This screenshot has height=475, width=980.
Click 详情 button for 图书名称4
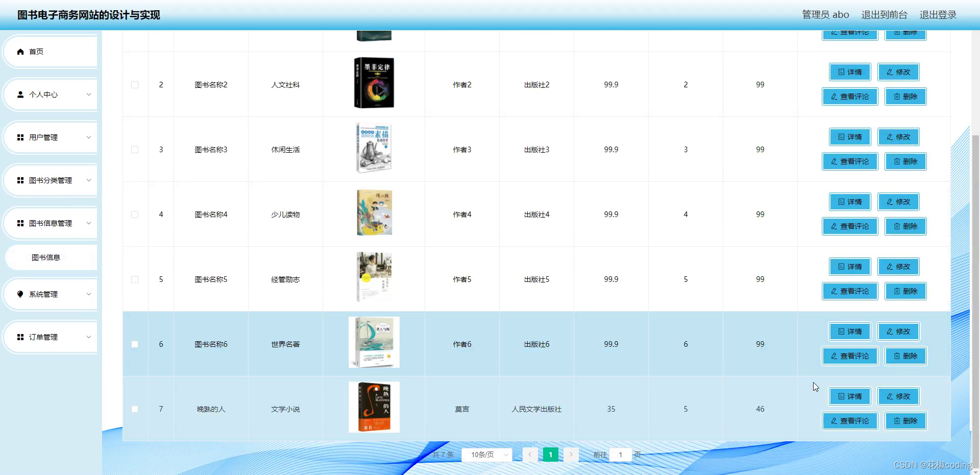click(x=850, y=202)
